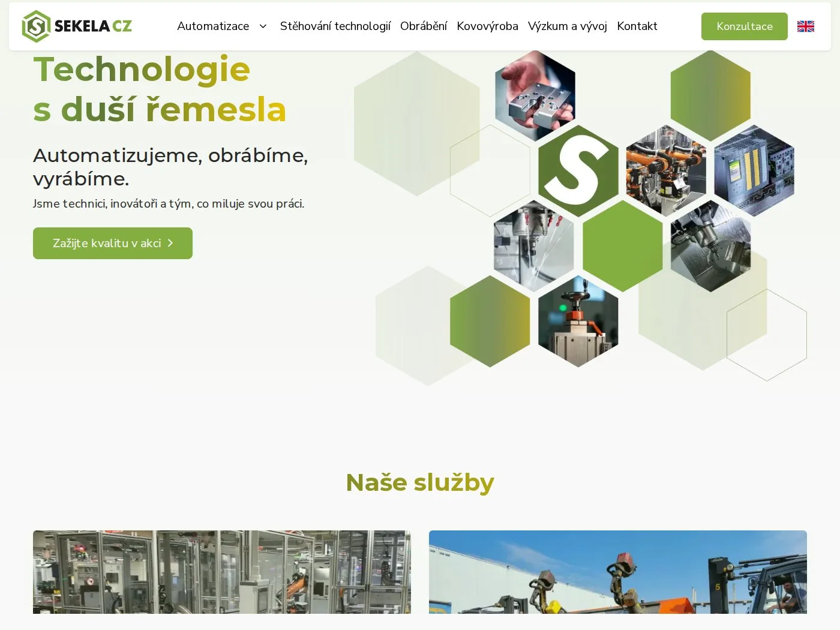
Task: Switch language with the UK flag icon
Action: pyautogui.click(x=806, y=26)
